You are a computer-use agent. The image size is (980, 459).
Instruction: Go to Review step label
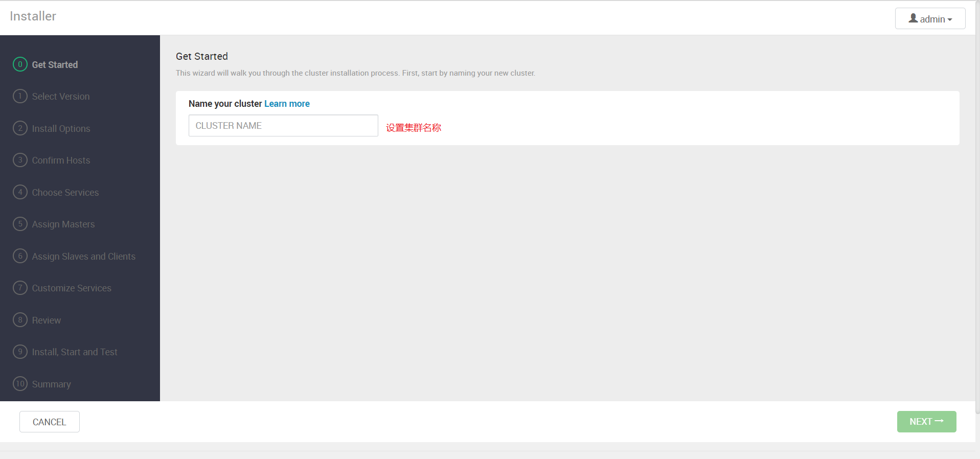(x=47, y=320)
